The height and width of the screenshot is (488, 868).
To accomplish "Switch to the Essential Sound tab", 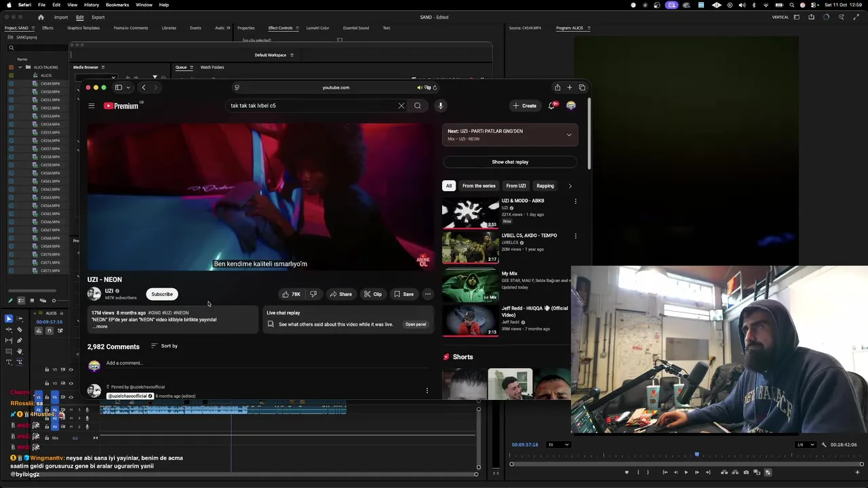I will tap(356, 28).
